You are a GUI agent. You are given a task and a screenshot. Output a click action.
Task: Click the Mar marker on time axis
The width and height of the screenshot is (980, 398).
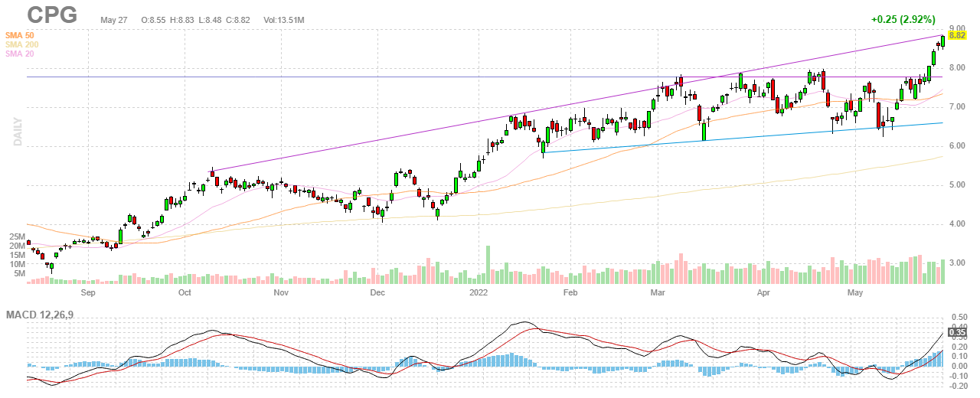(657, 292)
